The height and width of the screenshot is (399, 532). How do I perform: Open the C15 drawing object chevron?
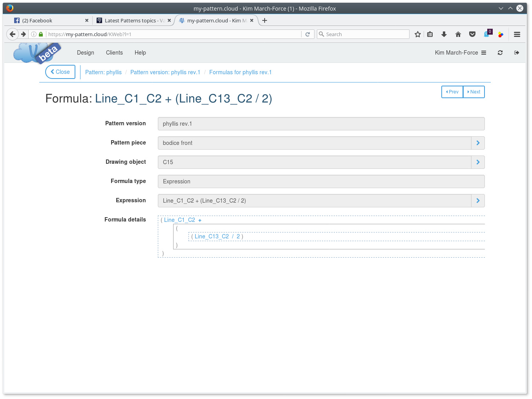(477, 162)
